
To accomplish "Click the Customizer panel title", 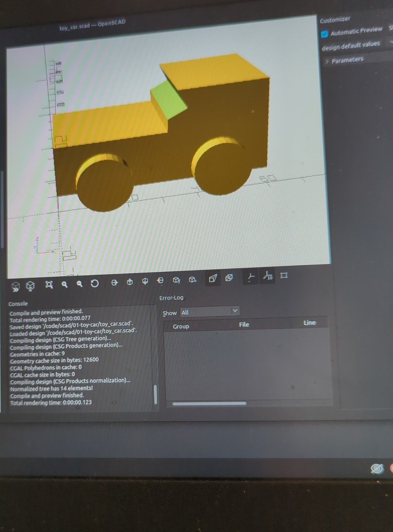I will (x=335, y=19).
